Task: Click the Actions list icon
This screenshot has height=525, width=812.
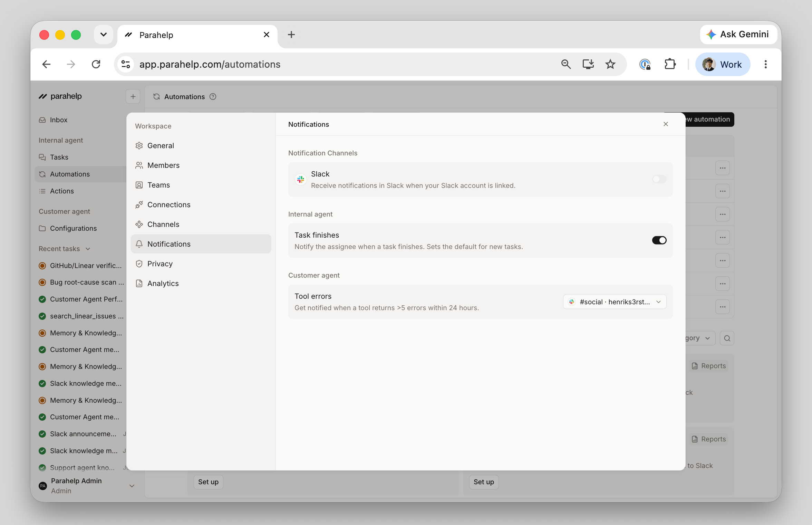Action: point(42,191)
